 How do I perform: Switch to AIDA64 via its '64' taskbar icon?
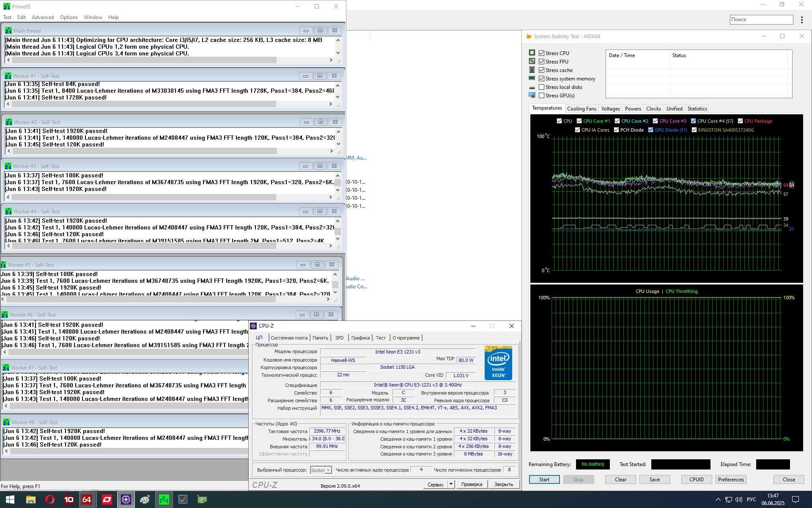[87, 500]
